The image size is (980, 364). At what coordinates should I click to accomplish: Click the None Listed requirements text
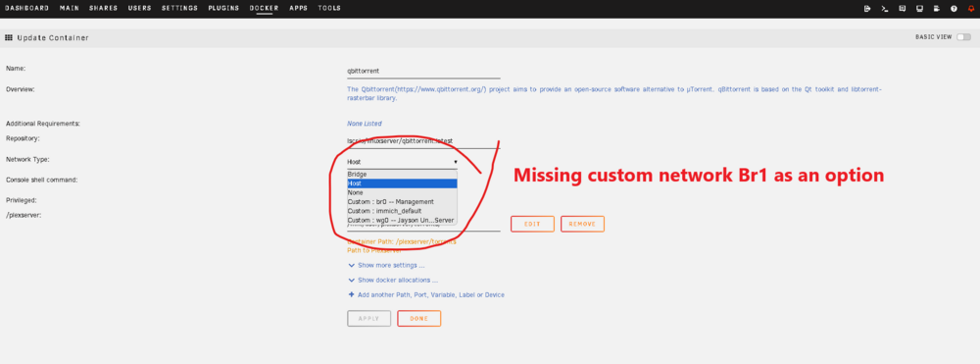click(365, 124)
